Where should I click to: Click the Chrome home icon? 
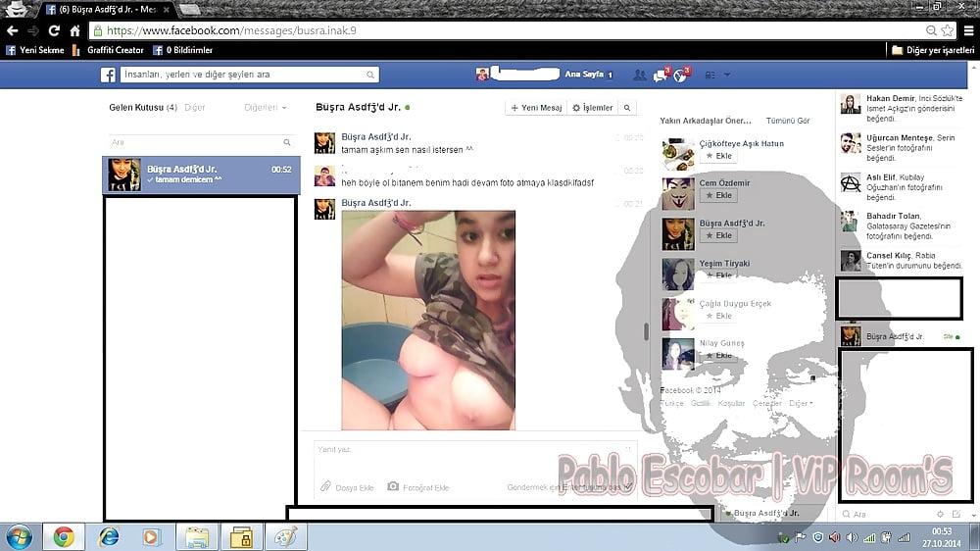coord(74,30)
